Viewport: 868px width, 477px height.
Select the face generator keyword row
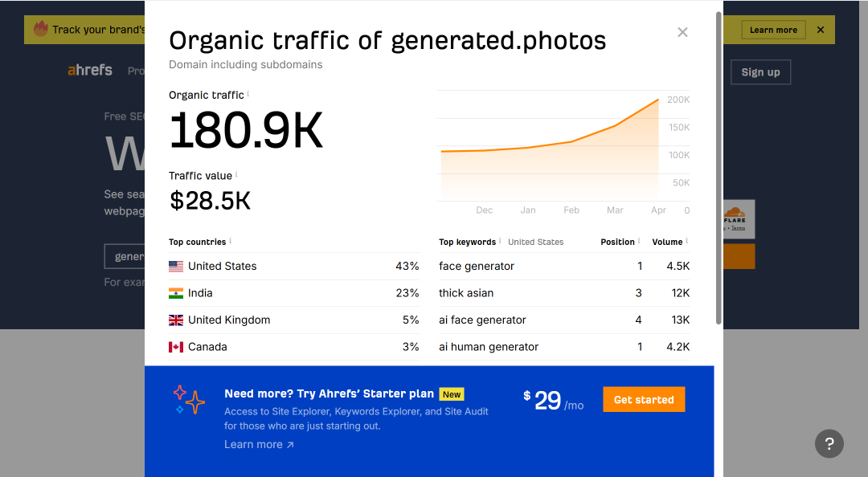click(564, 266)
